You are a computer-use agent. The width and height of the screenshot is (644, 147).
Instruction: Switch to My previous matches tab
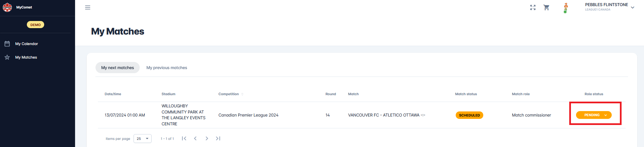167,68
